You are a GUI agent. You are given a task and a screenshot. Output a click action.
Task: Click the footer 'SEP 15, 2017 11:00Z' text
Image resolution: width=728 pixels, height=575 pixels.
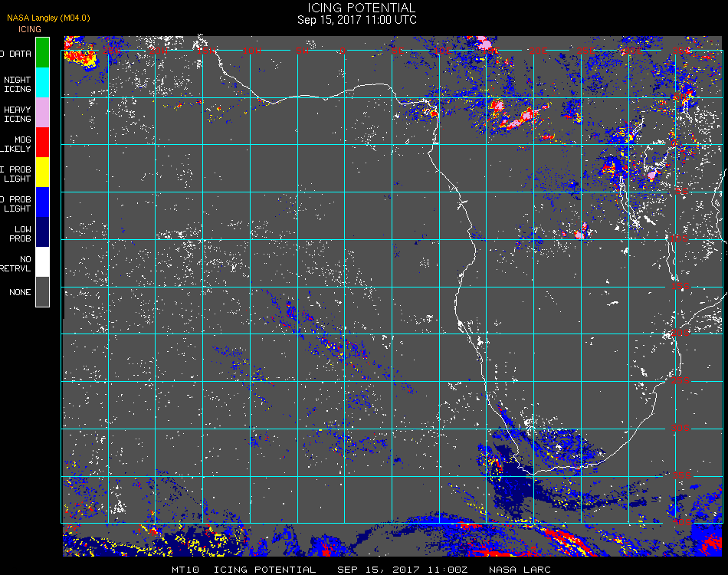[x=402, y=570]
